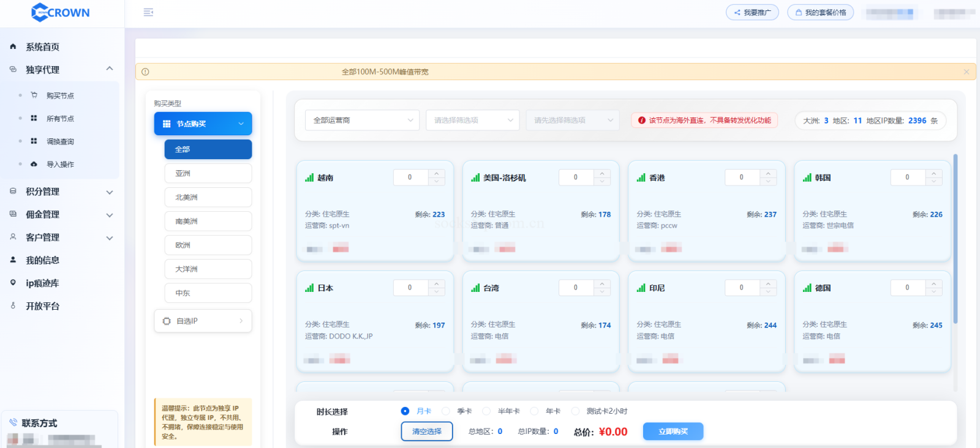Click the ip痕迹库 location pin icon
980x448 pixels.
13,283
